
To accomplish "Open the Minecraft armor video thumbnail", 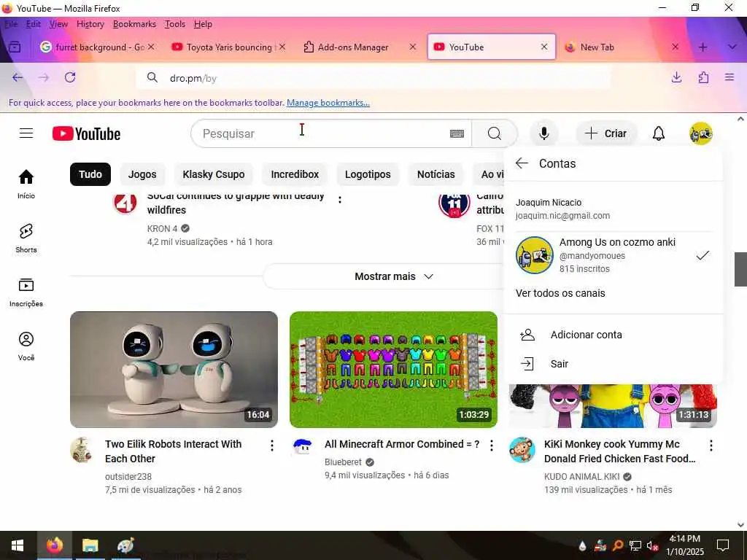I will point(393,370).
